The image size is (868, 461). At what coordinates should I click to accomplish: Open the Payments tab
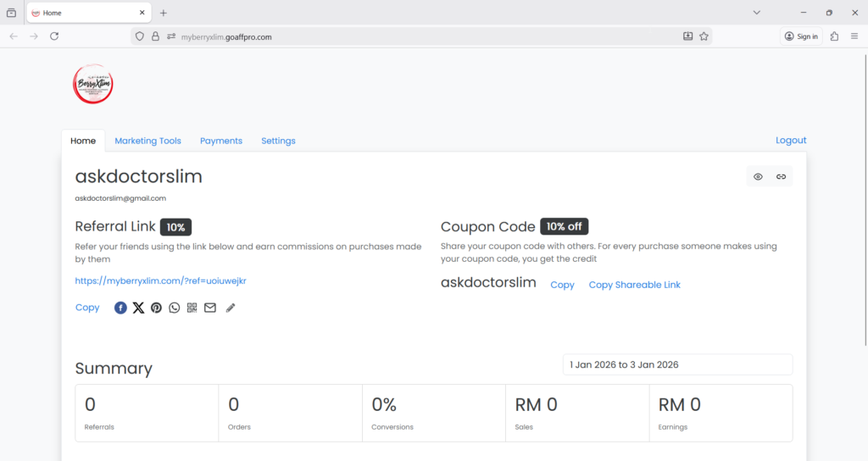(x=221, y=141)
